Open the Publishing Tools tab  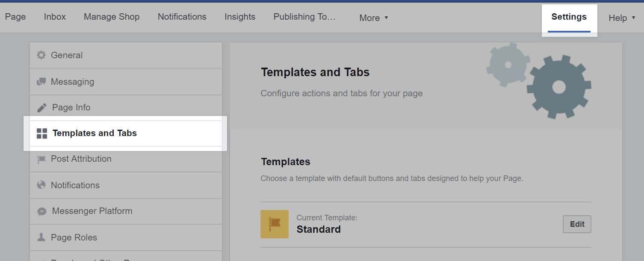[304, 17]
